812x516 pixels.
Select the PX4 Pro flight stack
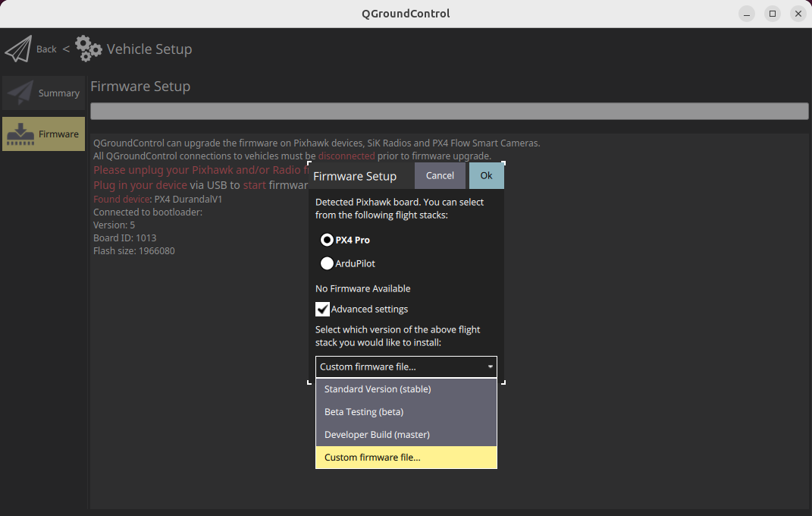pos(328,240)
